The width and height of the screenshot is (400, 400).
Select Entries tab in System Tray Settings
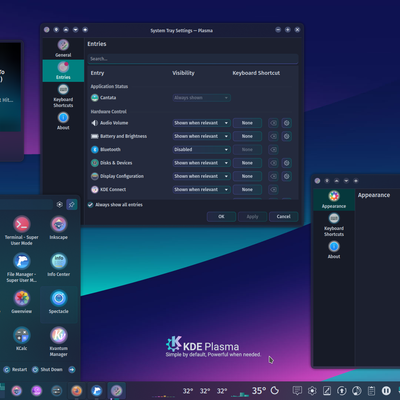[63, 71]
